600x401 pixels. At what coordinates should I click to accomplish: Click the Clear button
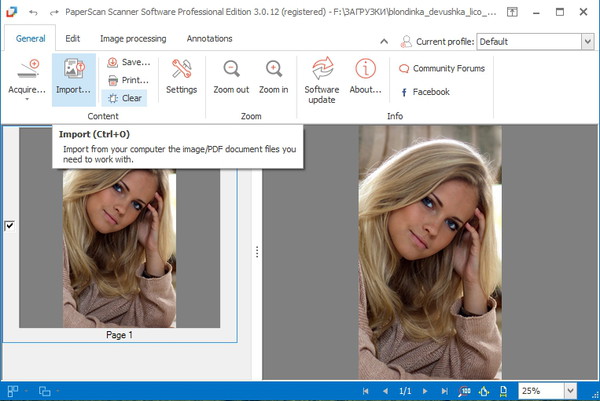125,98
